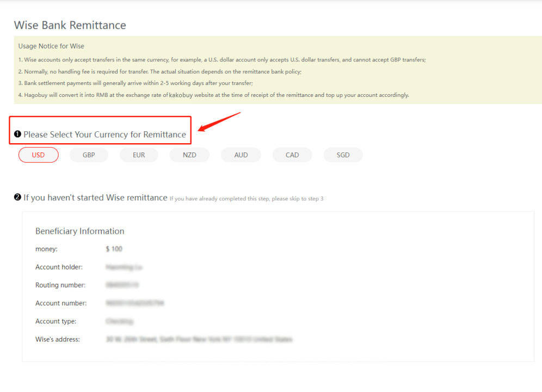Click the 'Account number:' label

click(61, 303)
